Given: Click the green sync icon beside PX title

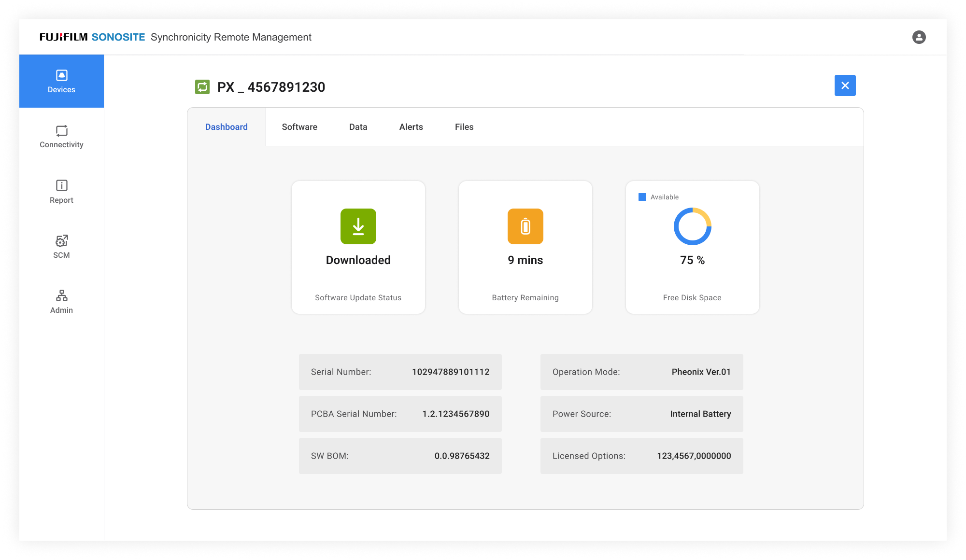Looking at the screenshot, I should pyautogui.click(x=202, y=87).
